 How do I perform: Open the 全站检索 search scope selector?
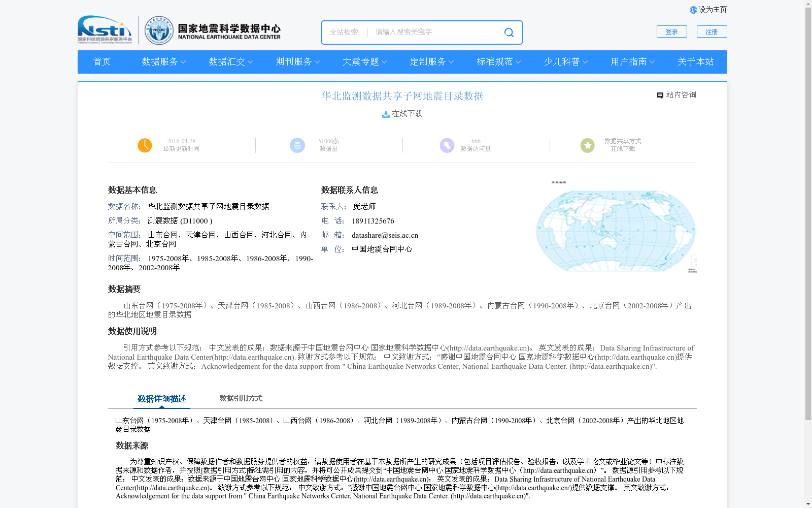[344, 33]
